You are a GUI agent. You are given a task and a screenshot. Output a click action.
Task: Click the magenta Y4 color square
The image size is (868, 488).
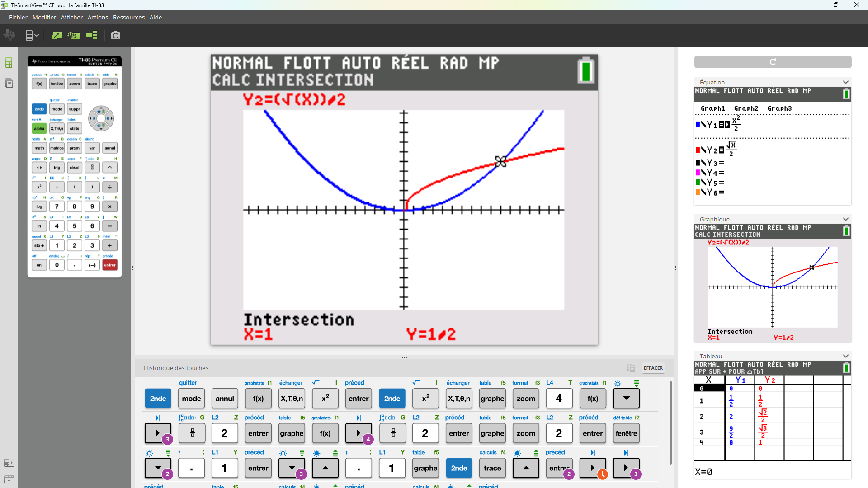pyautogui.click(x=698, y=172)
